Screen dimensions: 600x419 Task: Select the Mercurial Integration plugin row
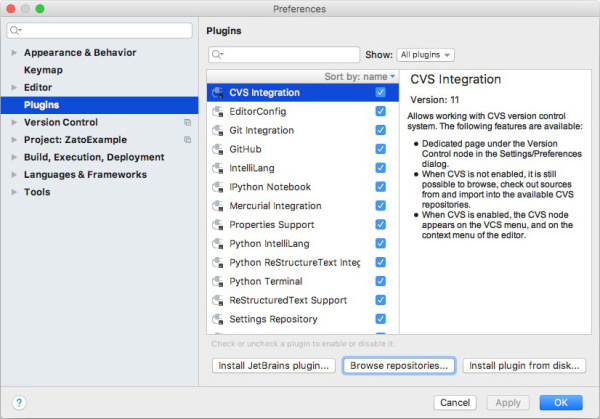coord(303,206)
